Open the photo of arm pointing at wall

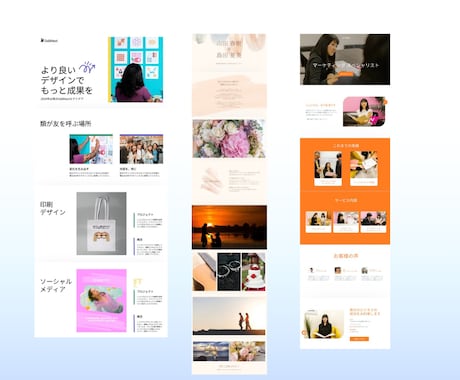tap(91, 149)
